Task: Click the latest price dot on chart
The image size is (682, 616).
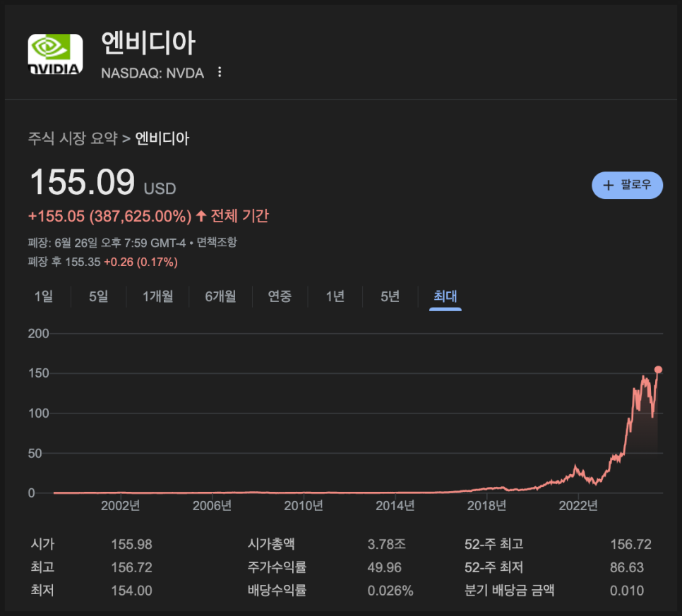Action: 658,370
